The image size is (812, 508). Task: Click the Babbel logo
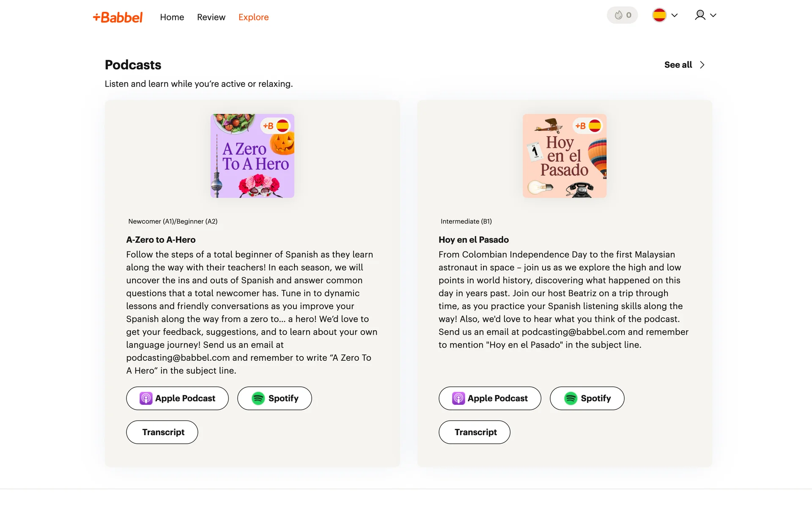click(x=118, y=17)
